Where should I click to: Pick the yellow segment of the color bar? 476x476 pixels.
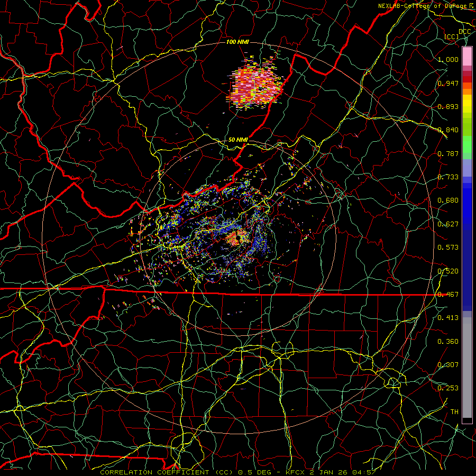click(467, 104)
